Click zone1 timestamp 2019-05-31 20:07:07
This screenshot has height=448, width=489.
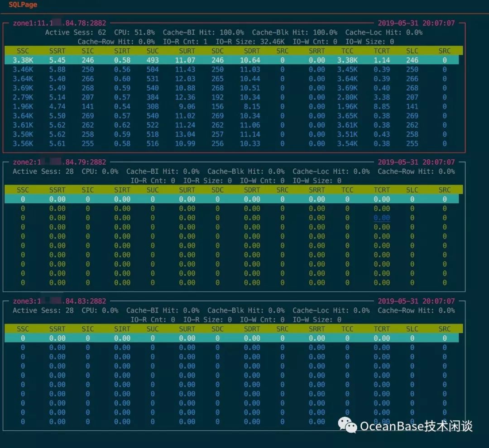pyautogui.click(x=416, y=23)
